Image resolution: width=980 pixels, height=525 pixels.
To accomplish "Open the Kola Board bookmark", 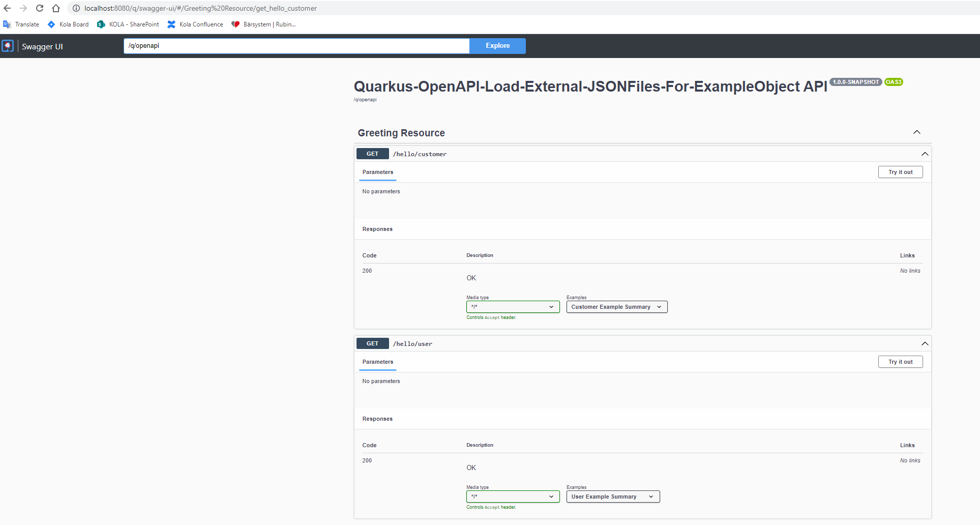I will point(68,24).
